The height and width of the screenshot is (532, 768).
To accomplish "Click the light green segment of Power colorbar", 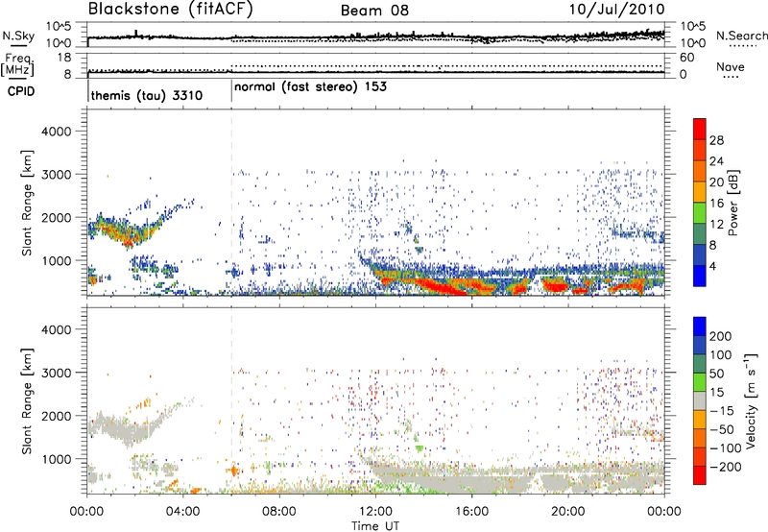I will point(700,213).
